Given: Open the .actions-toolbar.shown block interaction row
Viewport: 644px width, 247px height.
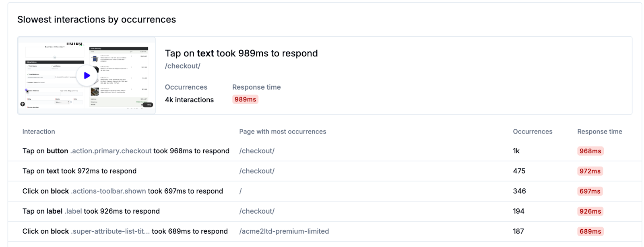Looking at the screenshot, I should (122, 191).
